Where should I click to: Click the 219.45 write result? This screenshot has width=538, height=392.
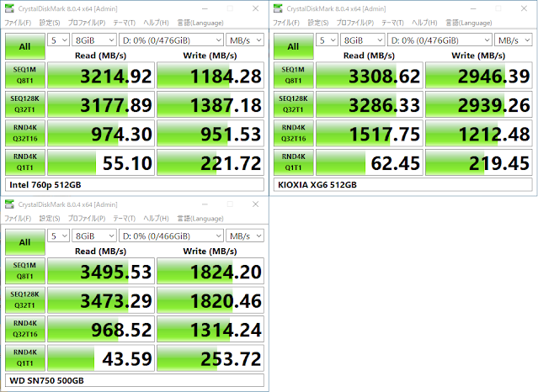pyautogui.click(x=478, y=162)
